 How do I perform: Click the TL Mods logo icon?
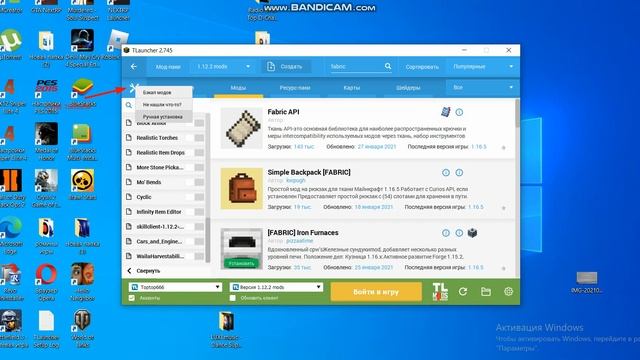(x=440, y=292)
